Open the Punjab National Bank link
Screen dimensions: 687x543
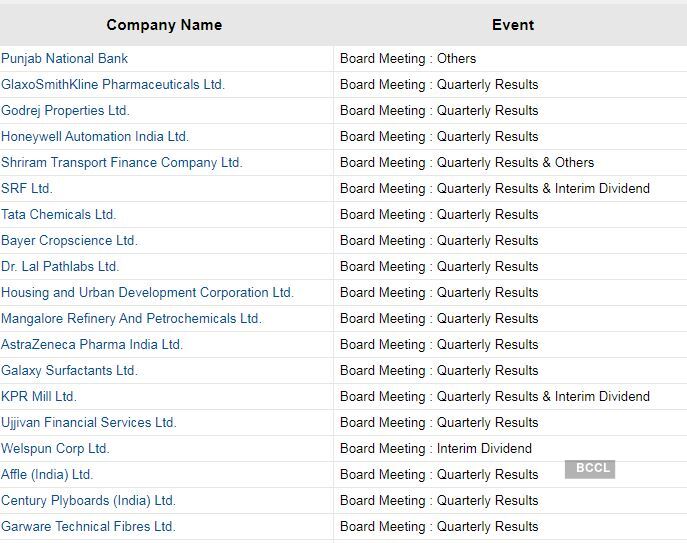[65, 59]
